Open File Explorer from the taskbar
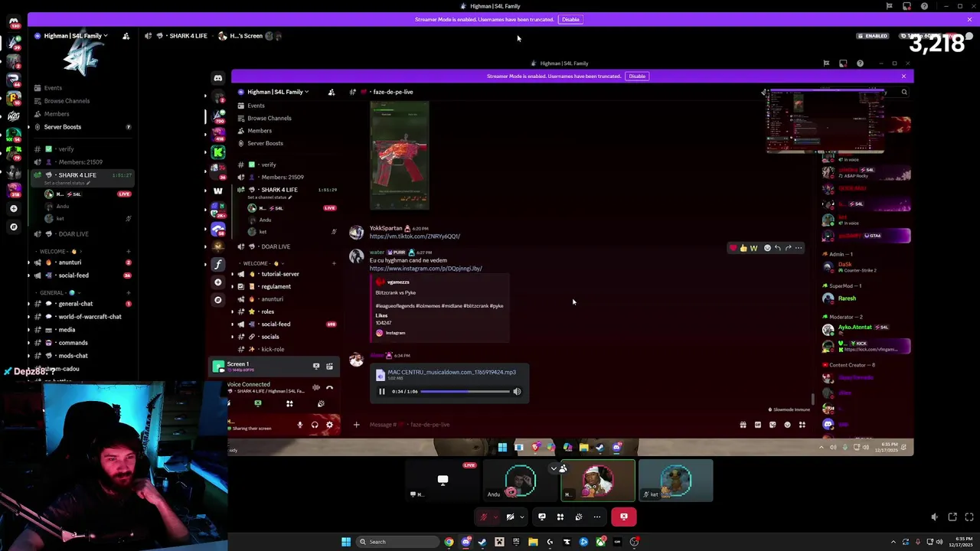This screenshot has height=551, width=980. point(533,542)
